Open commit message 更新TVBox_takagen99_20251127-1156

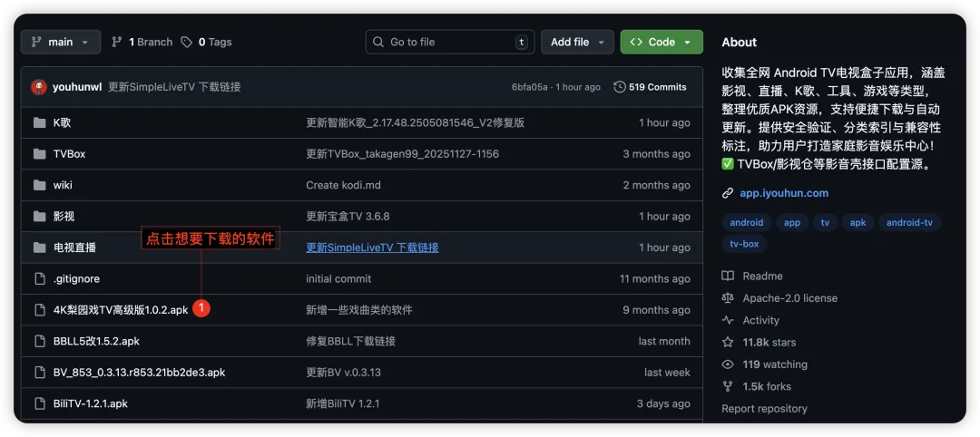tap(403, 154)
